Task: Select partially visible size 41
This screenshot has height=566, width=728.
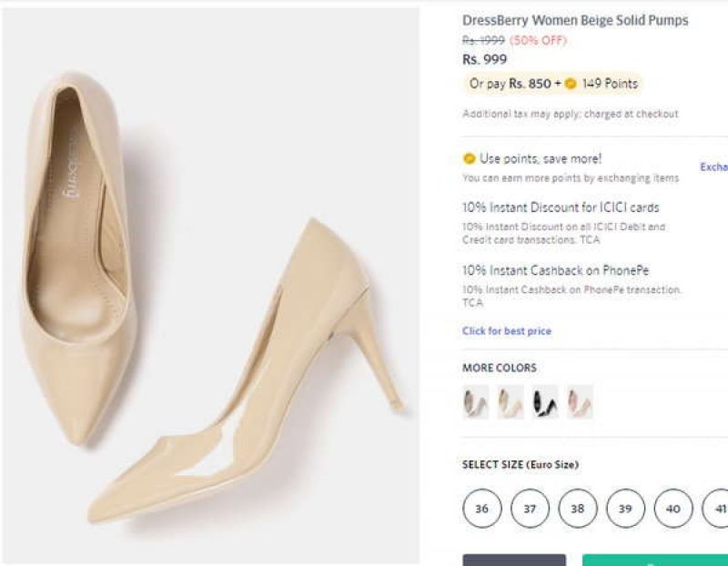Action: coord(718,509)
